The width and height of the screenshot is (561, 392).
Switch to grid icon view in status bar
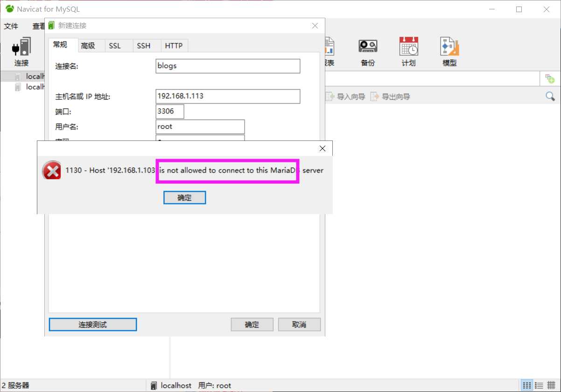[x=527, y=385]
